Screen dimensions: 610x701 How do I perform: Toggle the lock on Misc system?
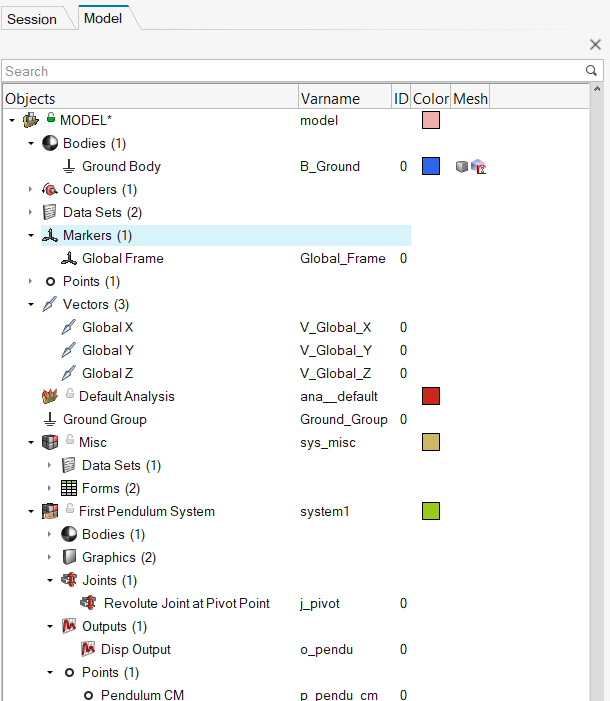point(70,442)
